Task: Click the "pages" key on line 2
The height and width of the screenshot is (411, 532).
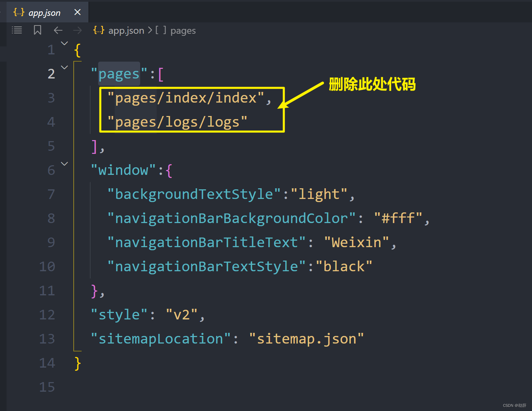Action: pos(119,74)
